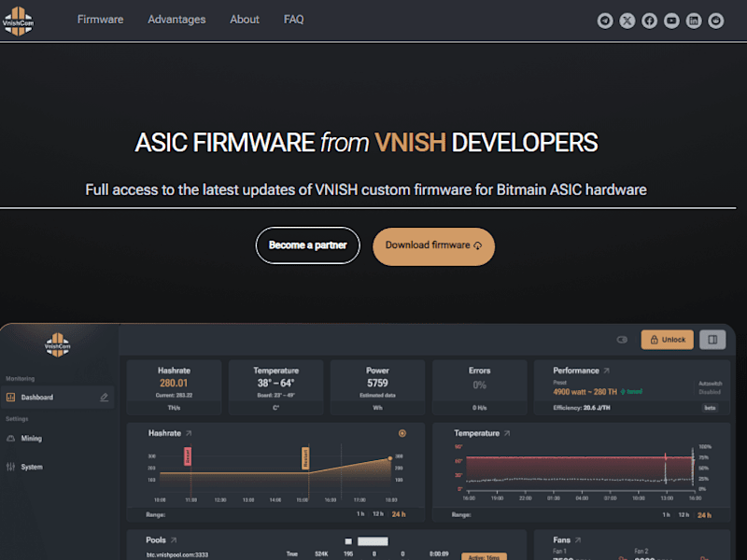
Task: Select 24 h range on Hashrate chart
Action: [x=399, y=514]
